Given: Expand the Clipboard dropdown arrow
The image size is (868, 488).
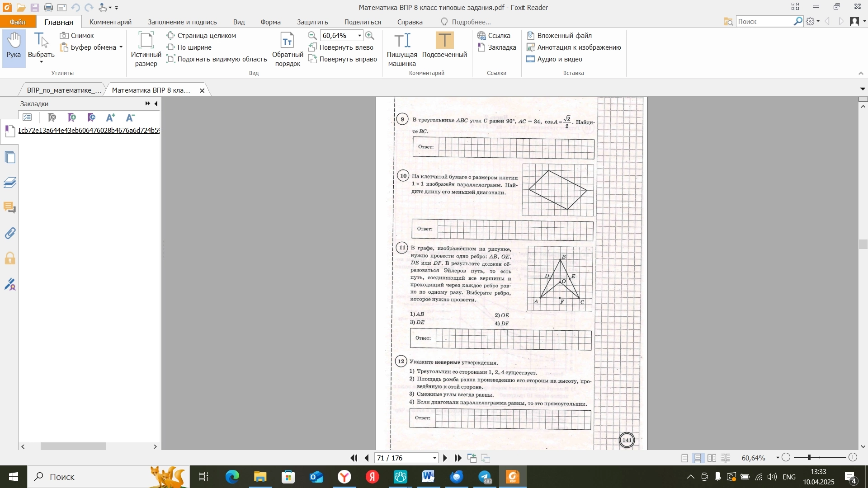Looking at the screenshot, I should [x=121, y=47].
